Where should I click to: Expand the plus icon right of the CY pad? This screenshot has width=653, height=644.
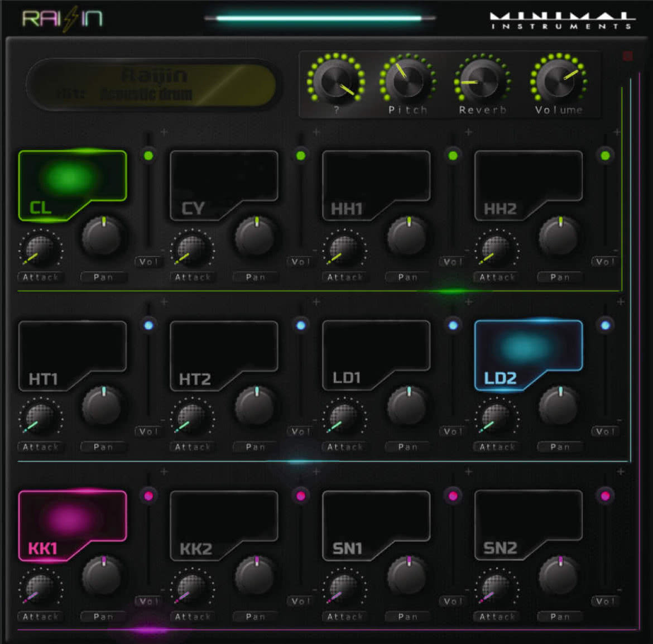(x=316, y=132)
